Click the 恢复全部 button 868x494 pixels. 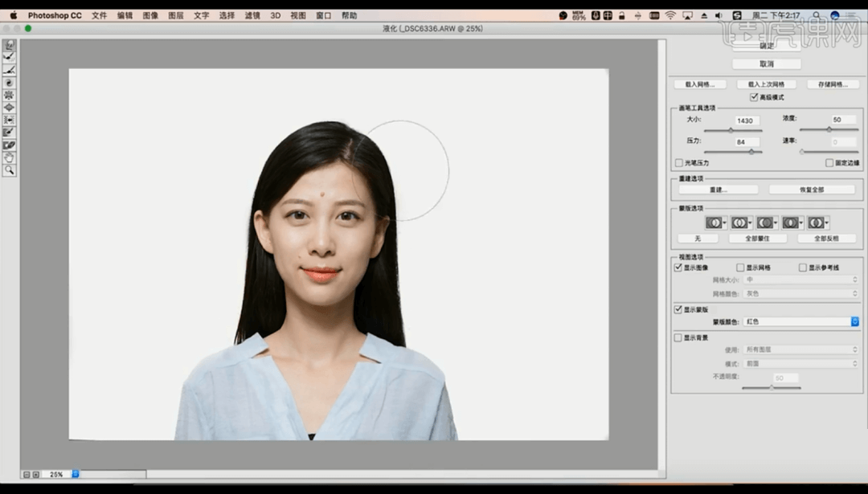[x=812, y=190]
